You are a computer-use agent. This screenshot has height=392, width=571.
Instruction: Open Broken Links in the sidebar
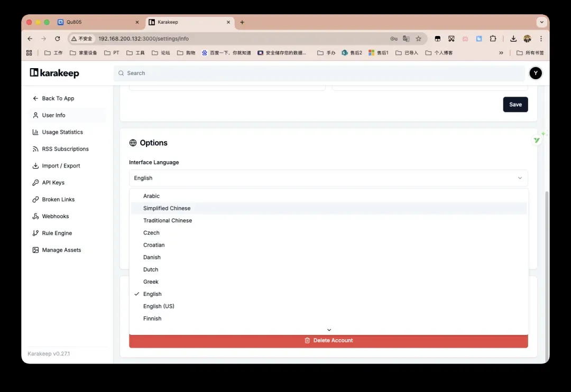(x=58, y=200)
